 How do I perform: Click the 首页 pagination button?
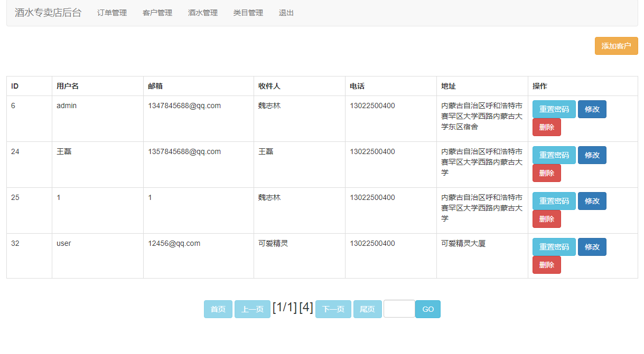pyautogui.click(x=218, y=309)
